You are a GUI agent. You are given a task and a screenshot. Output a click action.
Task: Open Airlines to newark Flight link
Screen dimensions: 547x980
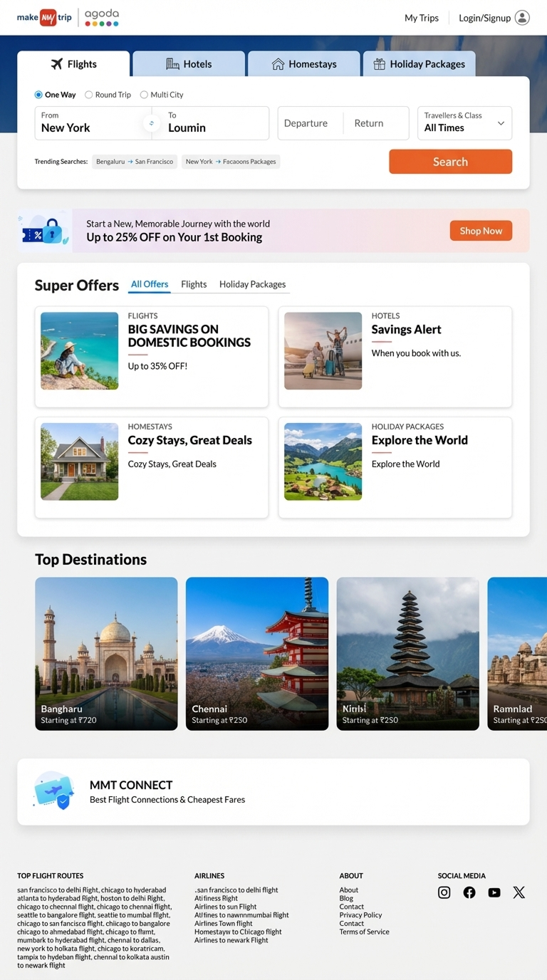click(x=231, y=940)
